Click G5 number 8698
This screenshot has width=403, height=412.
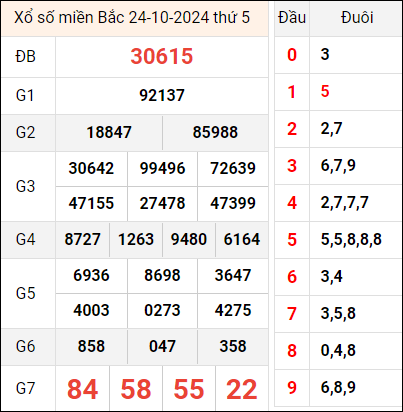(162, 275)
